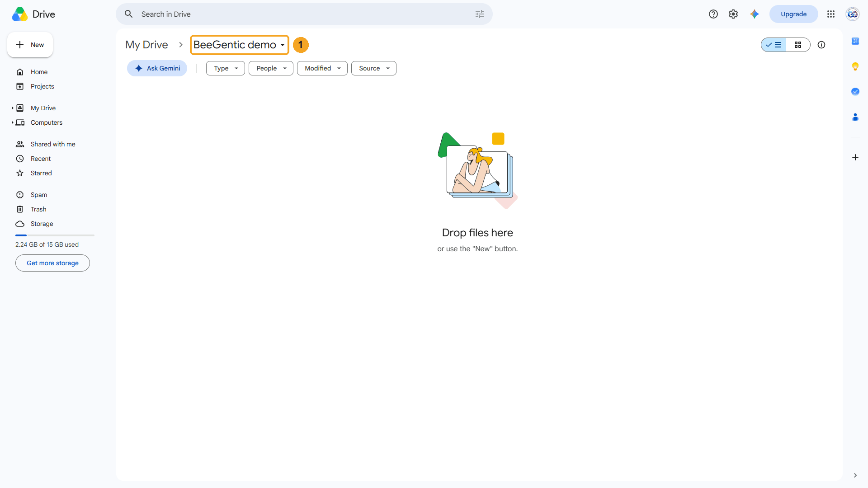Expand the Computers tree arrow

click(x=12, y=122)
